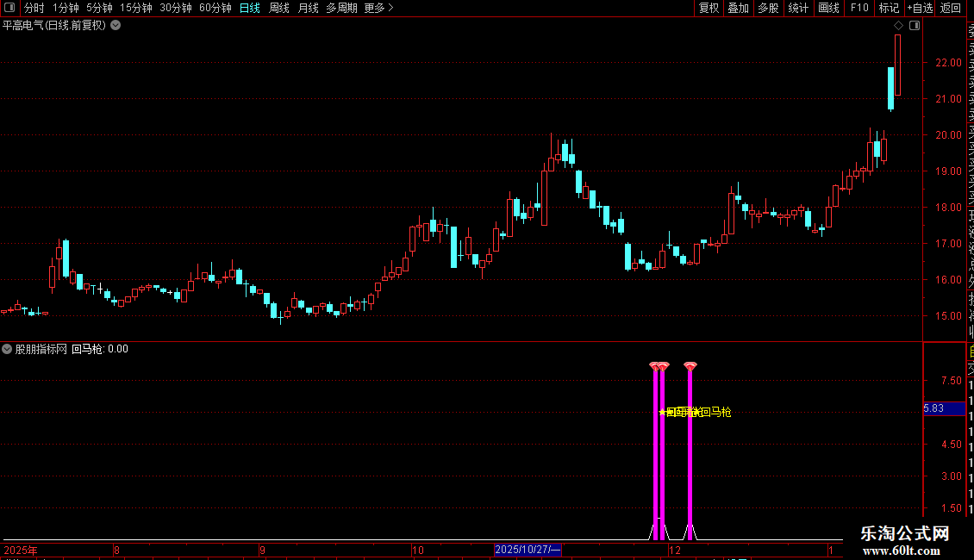
Task: Switch to the 月线 monthly chart
Action: [308, 8]
